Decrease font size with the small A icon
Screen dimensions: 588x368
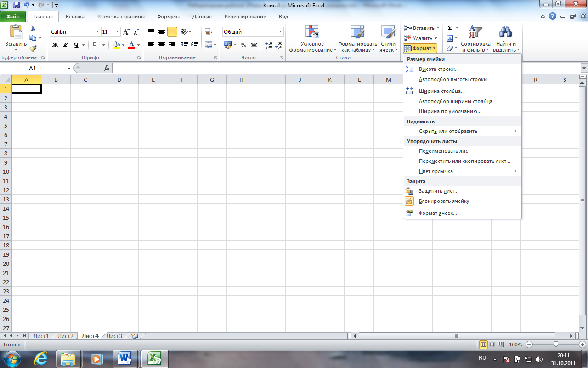(x=136, y=32)
